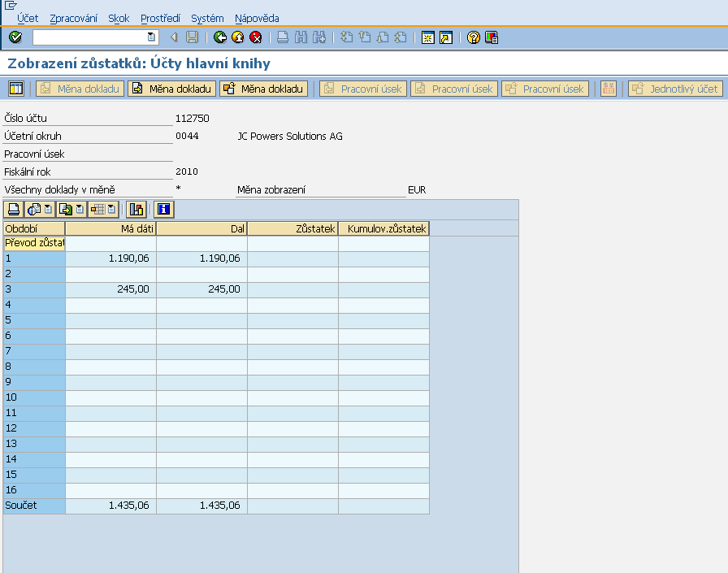Open the Nápověda menu
Image resolution: width=728 pixels, height=573 pixels.
coord(257,19)
